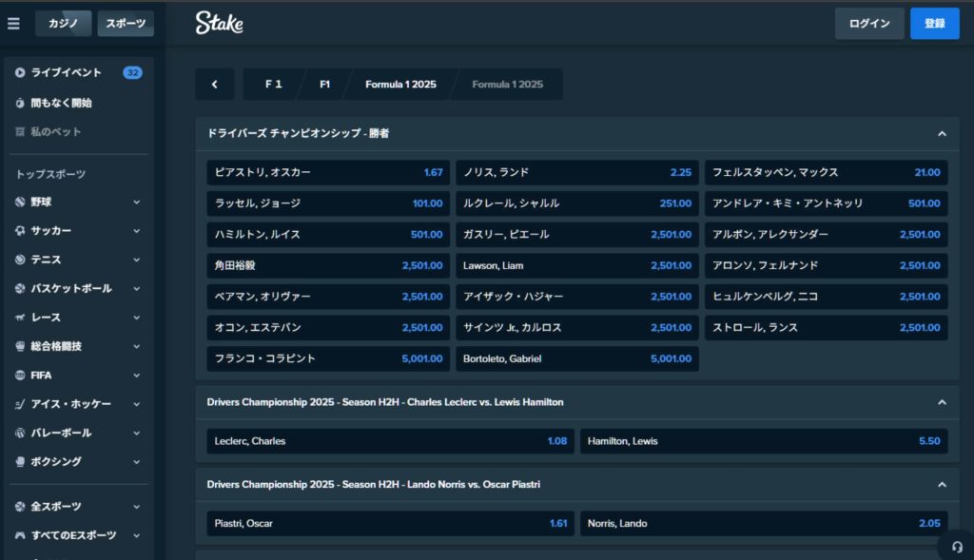Click the live events count badge 32
Viewport: 974px width, 560px height.
(132, 72)
